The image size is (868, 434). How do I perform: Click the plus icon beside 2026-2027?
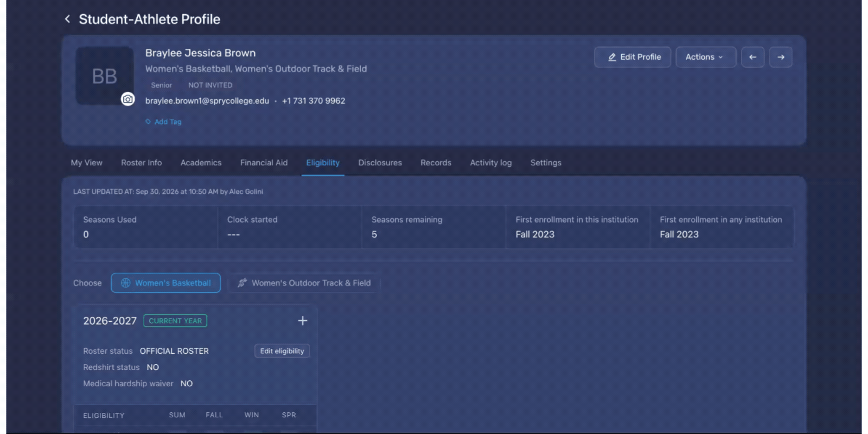(x=303, y=321)
